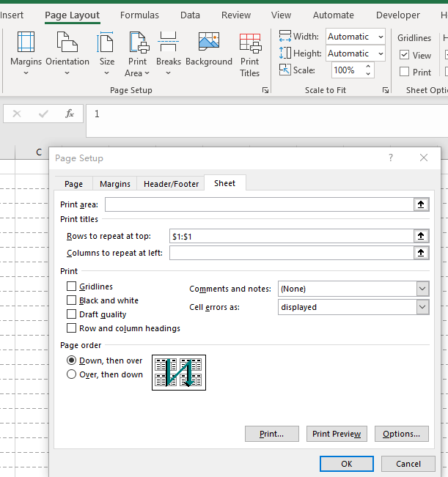Enable Row and column headings
The width and height of the screenshot is (448, 477).
71,328
